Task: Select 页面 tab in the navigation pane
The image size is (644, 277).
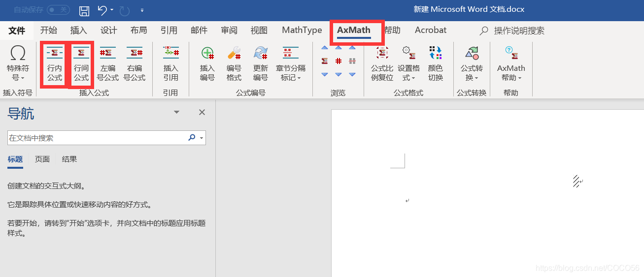Action: coord(42,159)
